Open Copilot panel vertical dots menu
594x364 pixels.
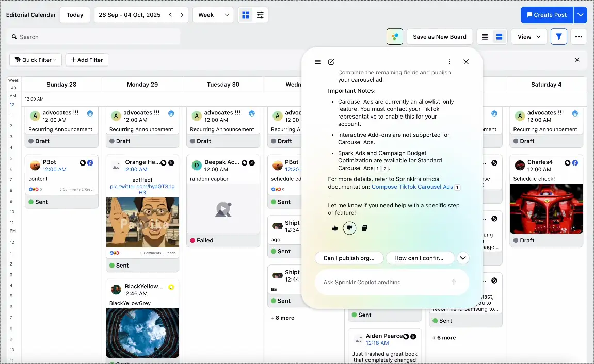pos(449,62)
